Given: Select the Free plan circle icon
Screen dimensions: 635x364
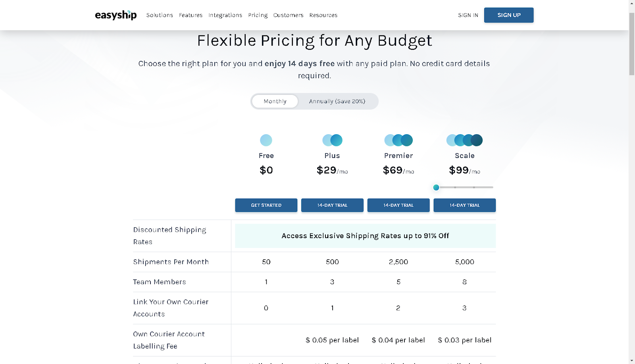Looking at the screenshot, I should [x=266, y=140].
